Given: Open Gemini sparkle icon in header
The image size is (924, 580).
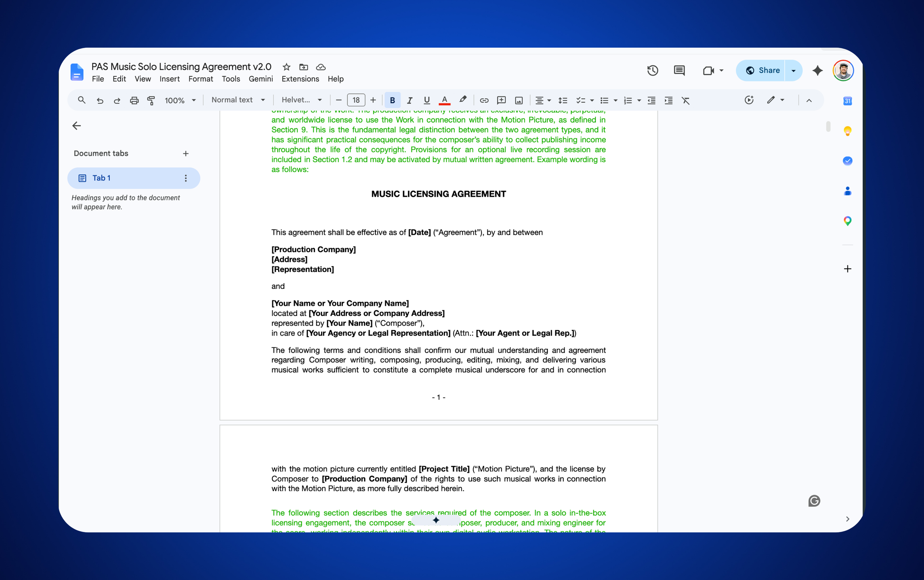Looking at the screenshot, I should [x=817, y=71].
